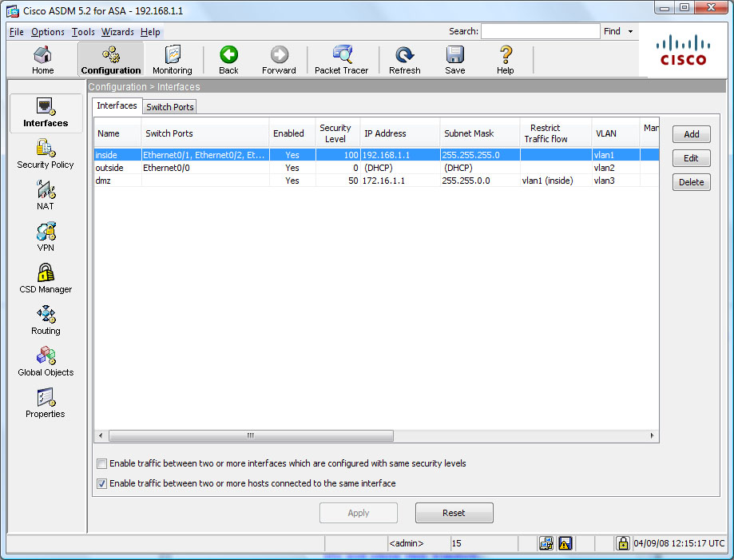The image size is (734, 560).
Task: Open CSD Manager section
Action: pos(46,278)
